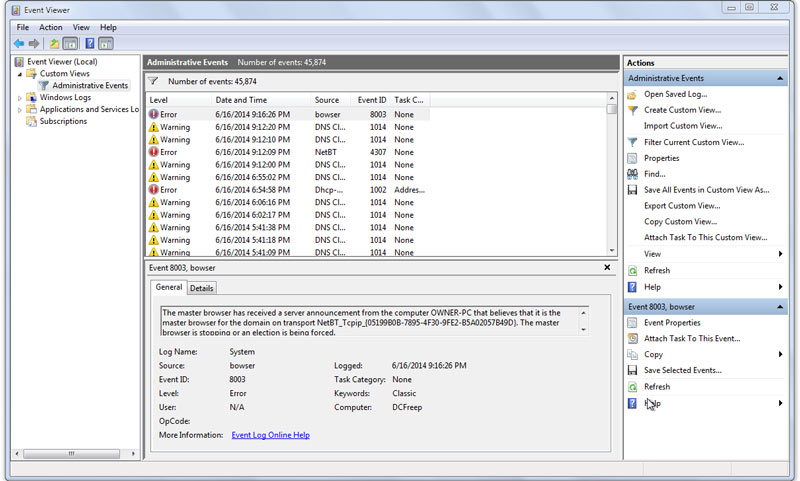The height and width of the screenshot is (481, 800).
Task: Close the Event 8003 preview pane
Action: [607, 268]
